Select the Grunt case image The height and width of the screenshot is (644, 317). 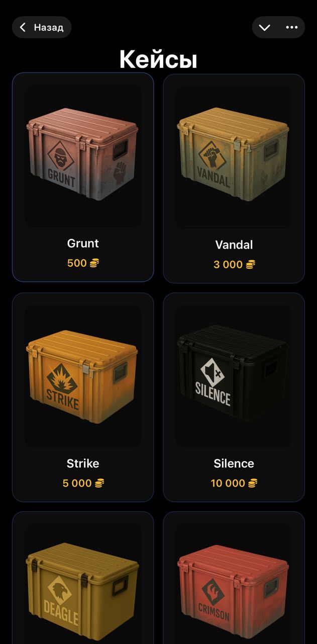[x=83, y=153]
